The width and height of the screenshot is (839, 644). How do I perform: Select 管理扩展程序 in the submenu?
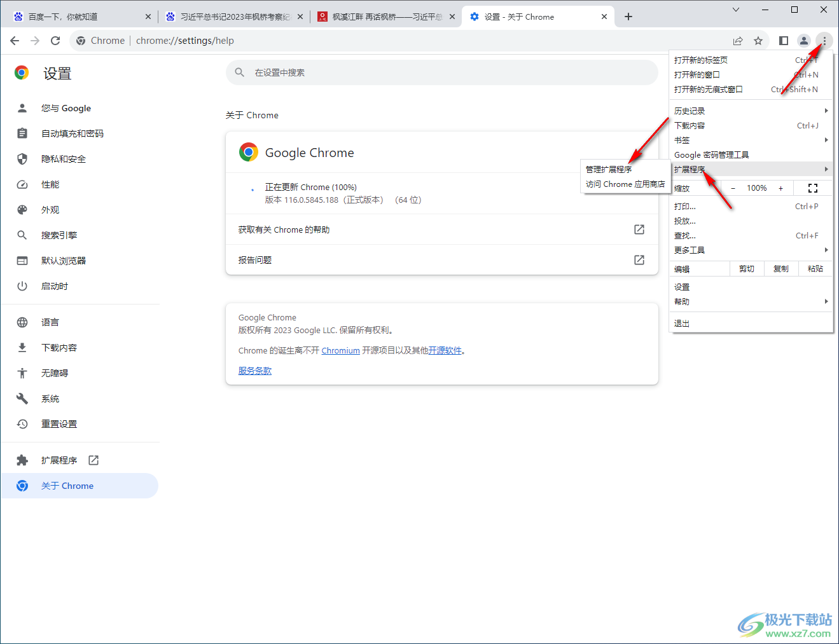pos(626,169)
